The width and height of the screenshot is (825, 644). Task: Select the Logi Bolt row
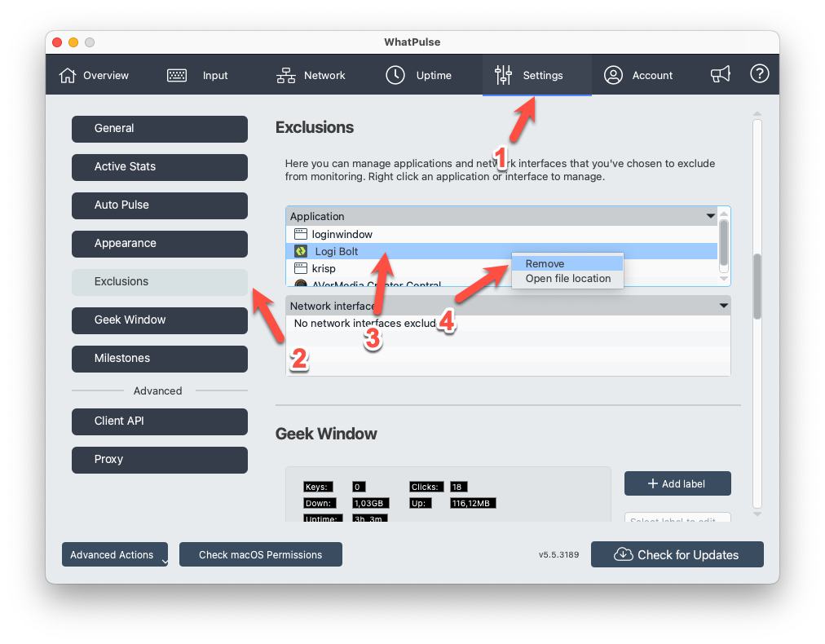(x=502, y=252)
